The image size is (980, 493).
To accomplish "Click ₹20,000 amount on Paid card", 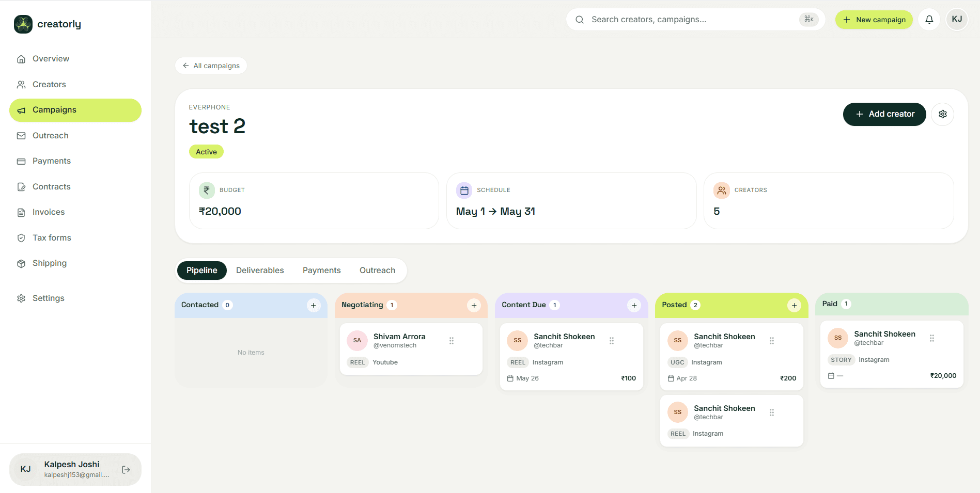I will click(943, 376).
